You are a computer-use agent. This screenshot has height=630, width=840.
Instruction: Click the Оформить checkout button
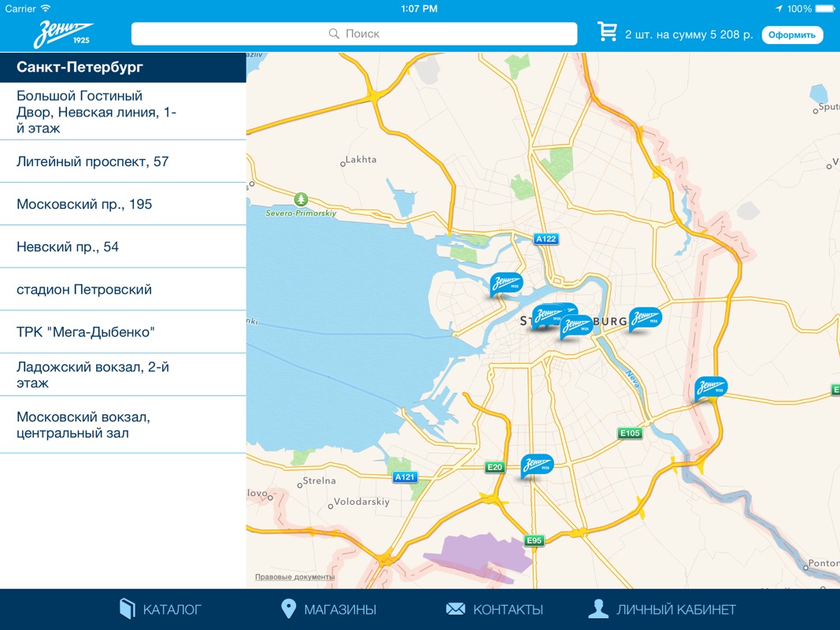coord(792,35)
